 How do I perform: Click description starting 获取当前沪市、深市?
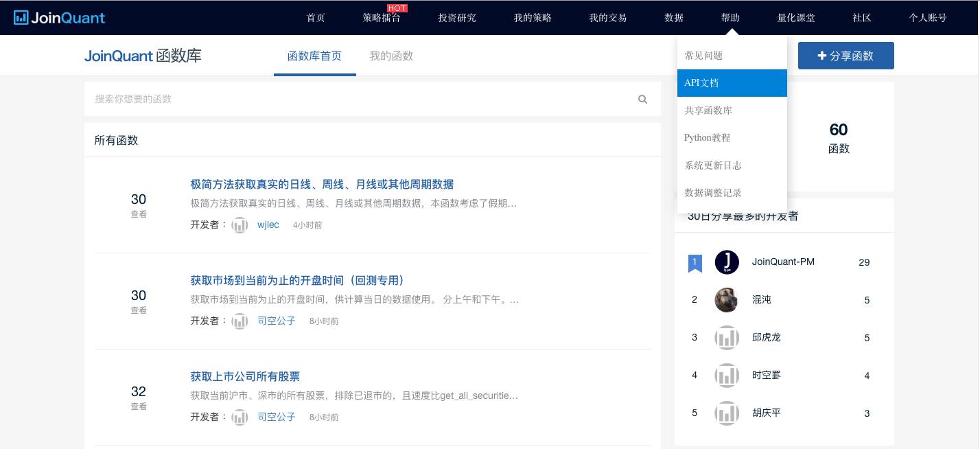point(354,396)
